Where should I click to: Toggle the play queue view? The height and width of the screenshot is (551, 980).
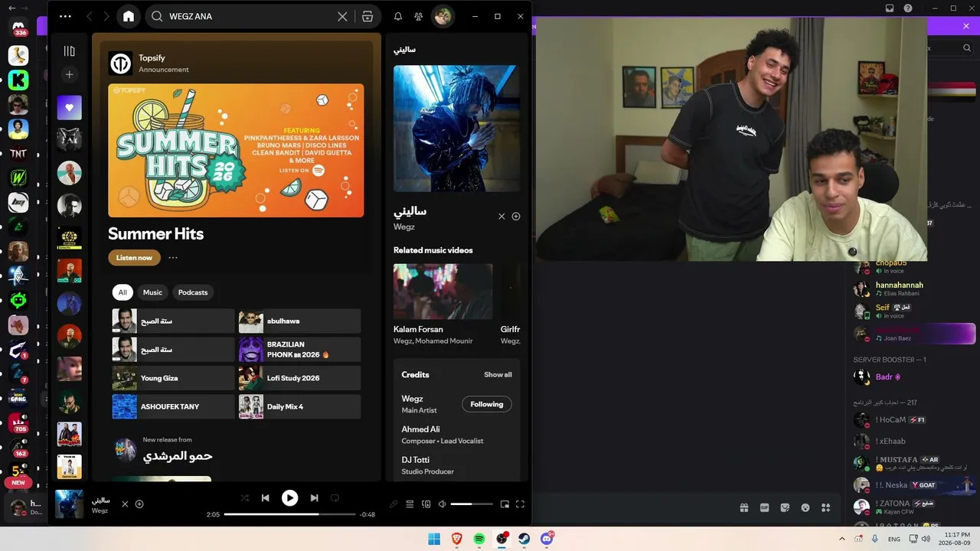tap(410, 504)
